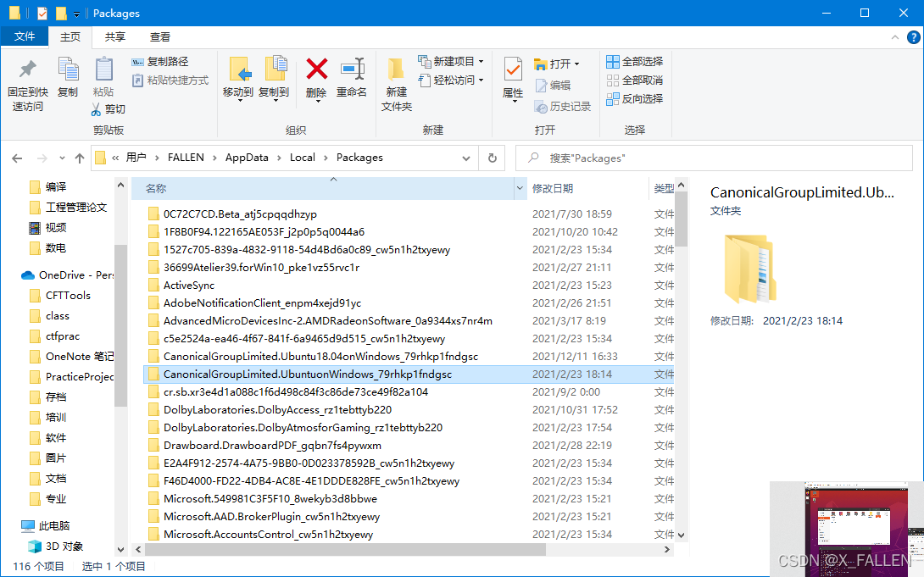This screenshot has width=924, height=577.
Task: Select ctfprac folder in navigation pane
Action: tap(55, 336)
